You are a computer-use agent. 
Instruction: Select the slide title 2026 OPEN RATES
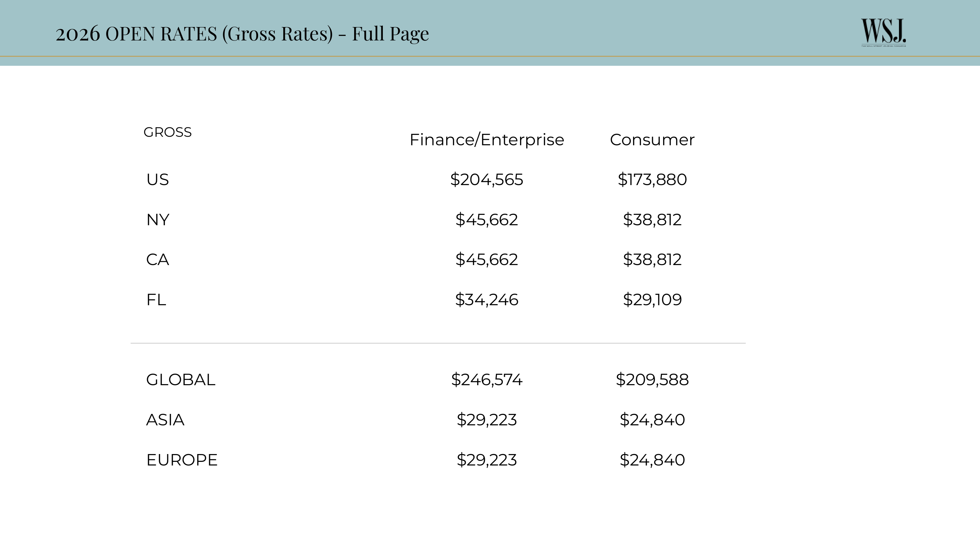[x=242, y=34]
